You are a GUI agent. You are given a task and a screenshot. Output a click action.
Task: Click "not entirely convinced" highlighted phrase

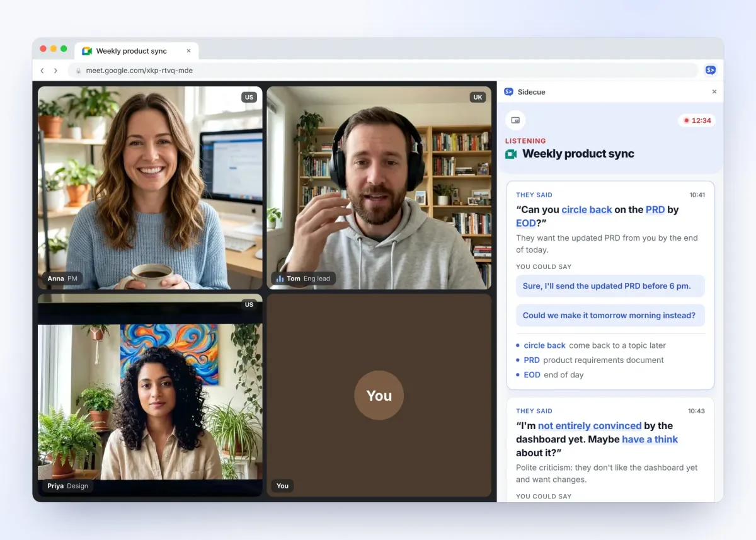590,426
